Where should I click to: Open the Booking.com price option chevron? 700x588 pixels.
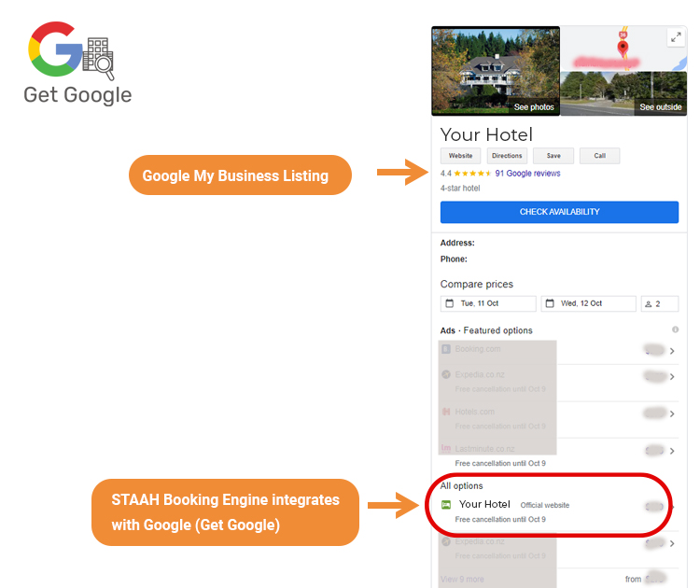pyautogui.click(x=672, y=351)
